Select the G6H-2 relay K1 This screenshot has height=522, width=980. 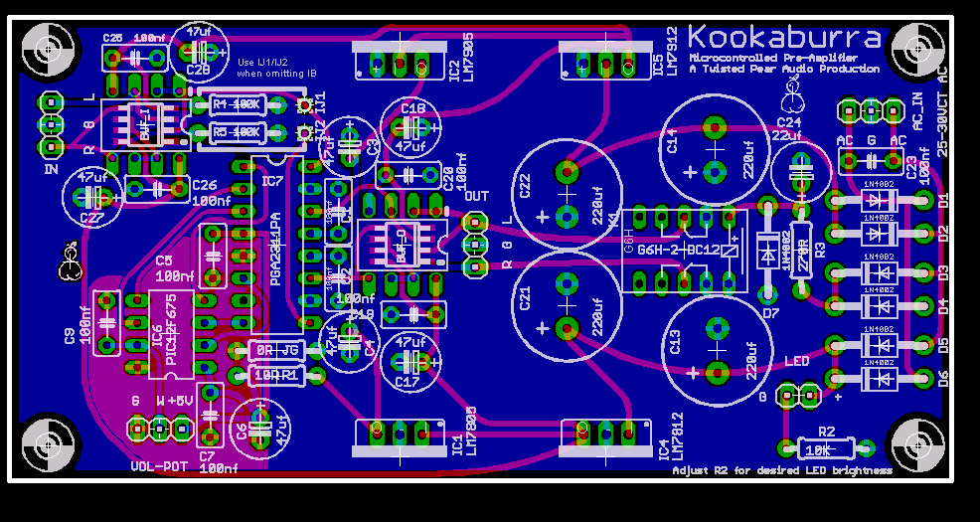pos(685,251)
